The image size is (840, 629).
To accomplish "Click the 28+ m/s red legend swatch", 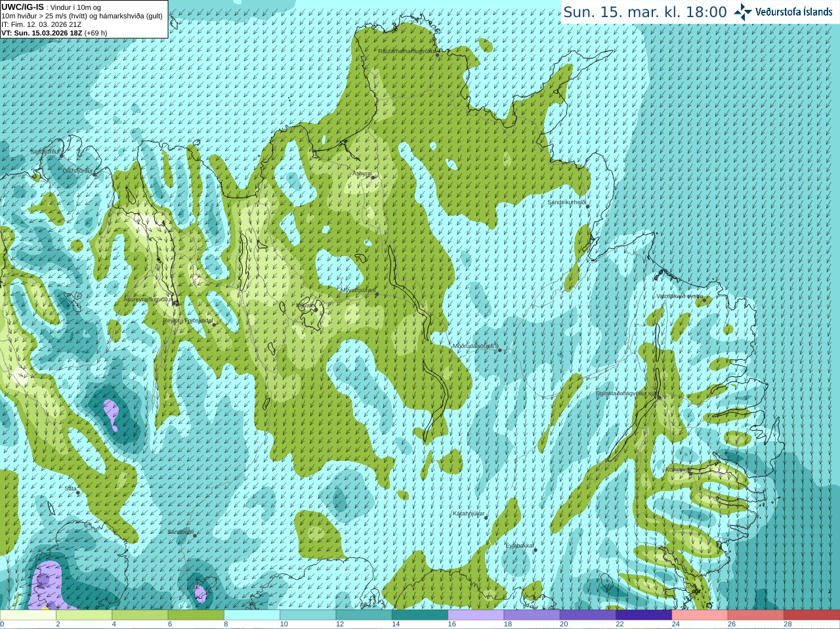I will click(x=812, y=615).
